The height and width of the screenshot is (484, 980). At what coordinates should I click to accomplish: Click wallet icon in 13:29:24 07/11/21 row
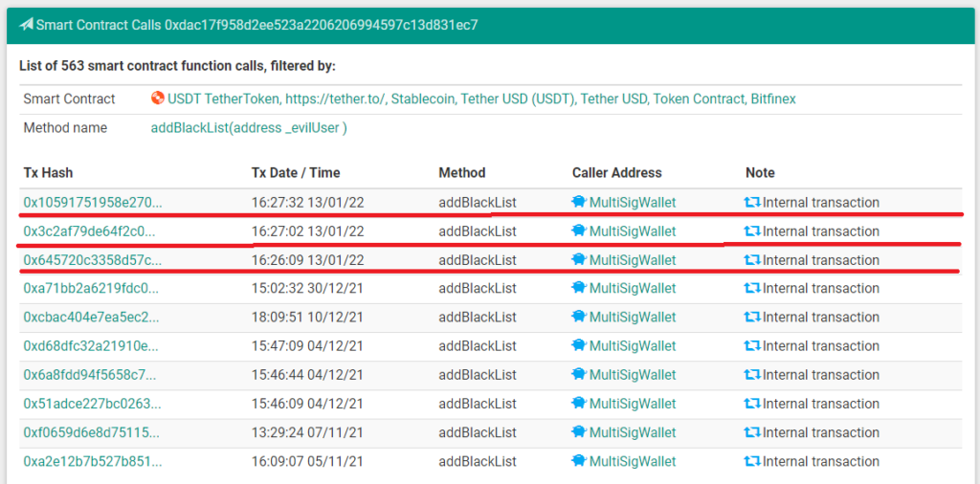pos(579,432)
